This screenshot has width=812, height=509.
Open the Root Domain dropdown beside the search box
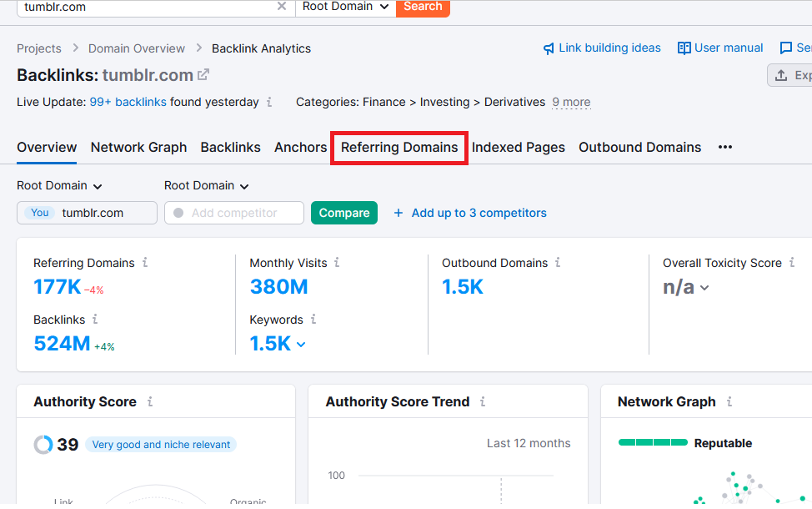(x=345, y=6)
